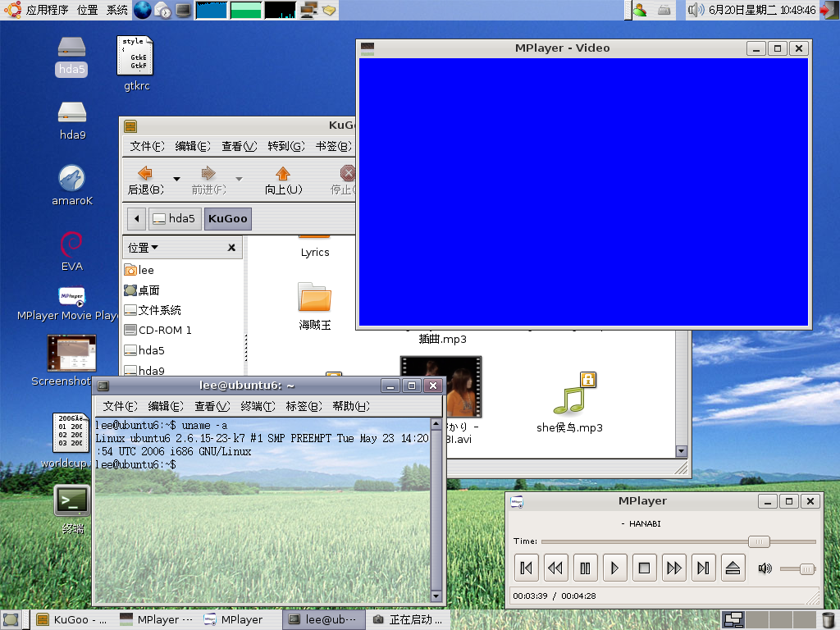Close the file manager side pane
The width and height of the screenshot is (840, 630).
coord(231,248)
